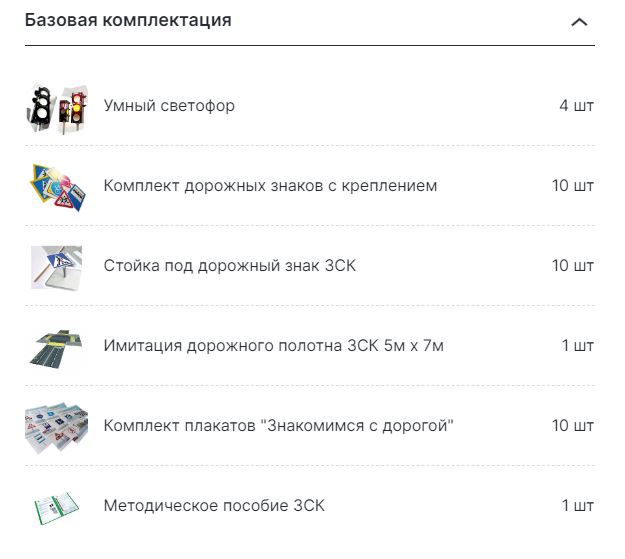This screenshot has width=625, height=559.
Task: Click the road signs set thumbnail
Action: tap(56, 186)
